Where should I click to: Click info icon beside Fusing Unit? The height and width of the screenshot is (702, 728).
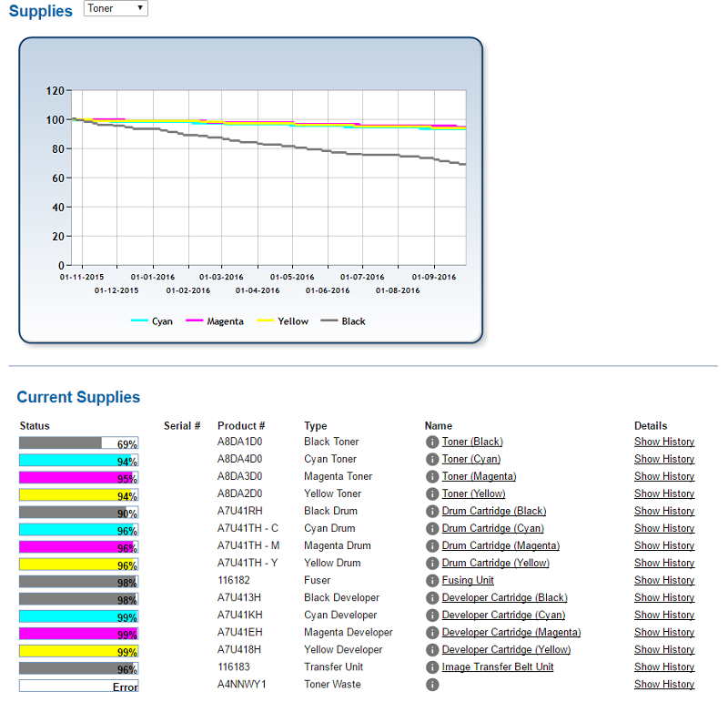tap(431, 581)
